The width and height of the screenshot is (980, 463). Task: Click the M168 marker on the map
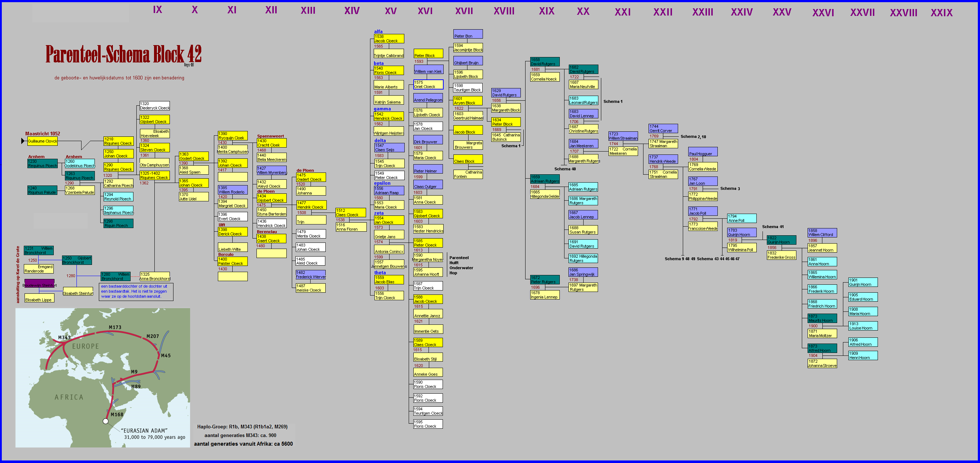click(117, 414)
